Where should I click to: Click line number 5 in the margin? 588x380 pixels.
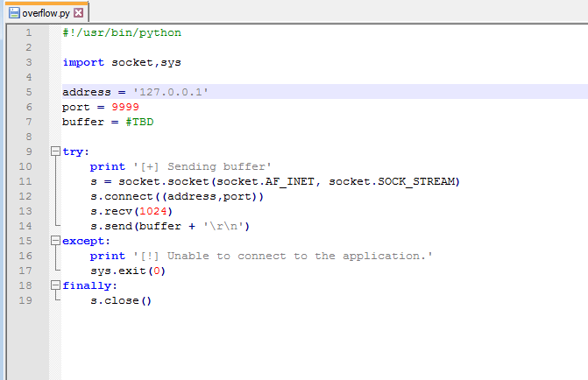tap(28, 92)
